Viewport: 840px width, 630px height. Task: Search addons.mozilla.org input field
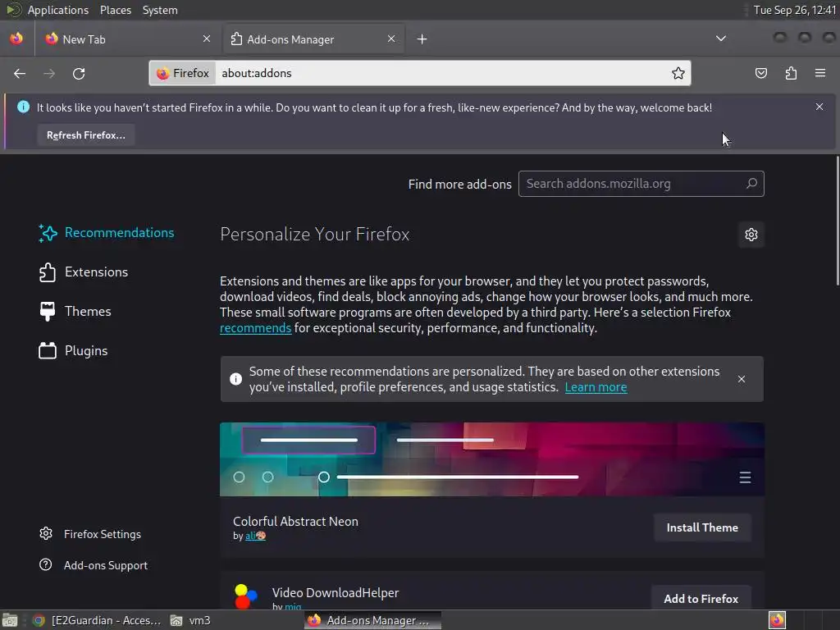pos(641,184)
